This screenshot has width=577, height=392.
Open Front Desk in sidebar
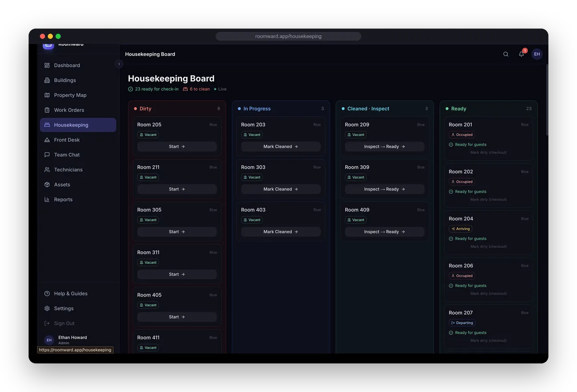pos(78,140)
